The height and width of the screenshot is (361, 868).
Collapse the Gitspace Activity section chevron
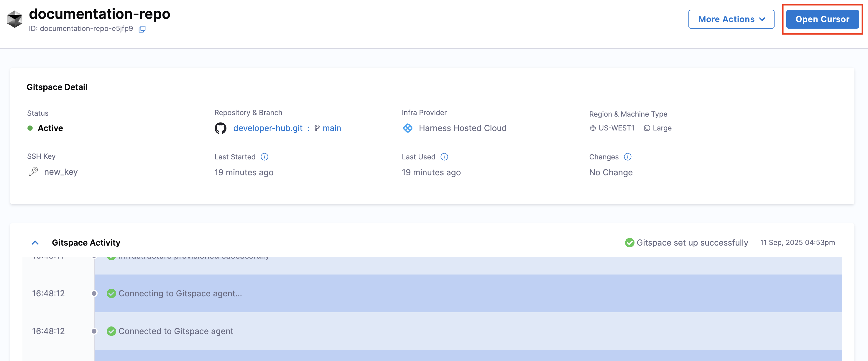click(x=35, y=243)
